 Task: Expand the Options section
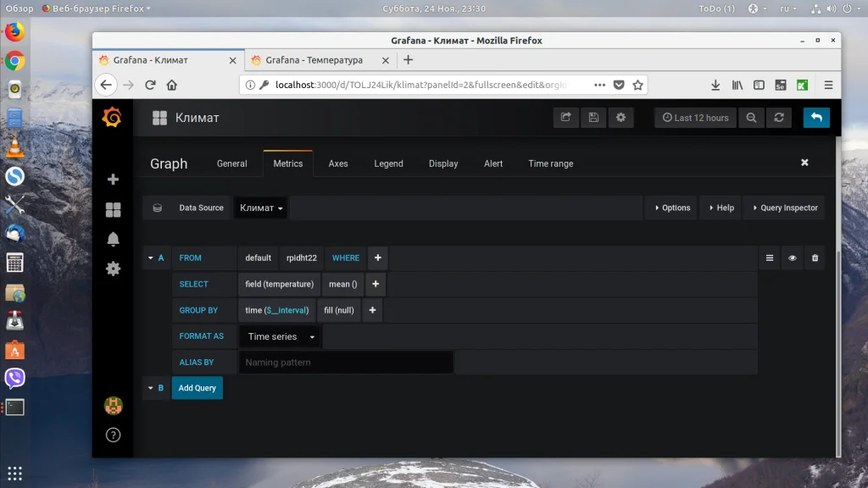672,208
